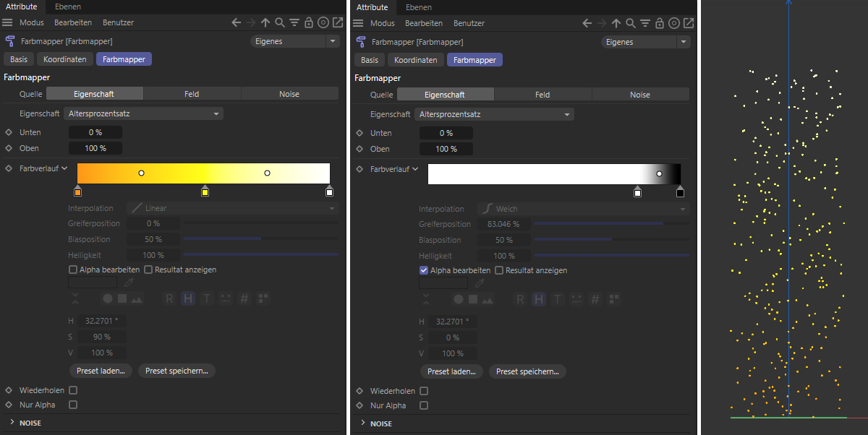Open Interpolation Weich dropdown in right panel

(x=584, y=209)
